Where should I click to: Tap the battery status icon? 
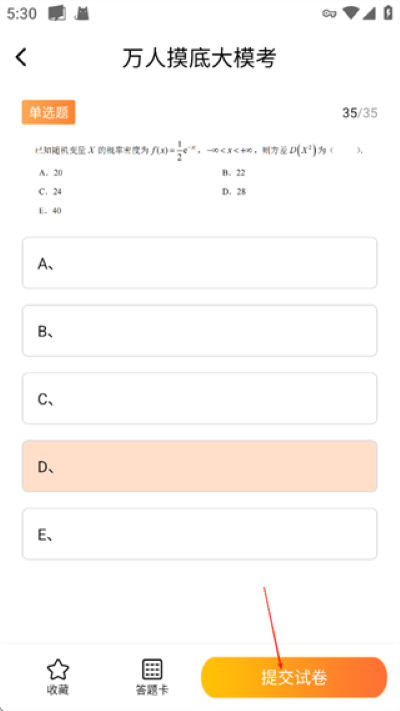click(388, 13)
